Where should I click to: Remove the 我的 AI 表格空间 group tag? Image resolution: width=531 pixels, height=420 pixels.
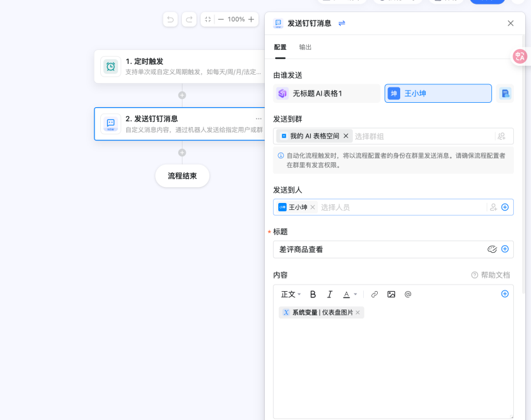pyautogui.click(x=346, y=136)
